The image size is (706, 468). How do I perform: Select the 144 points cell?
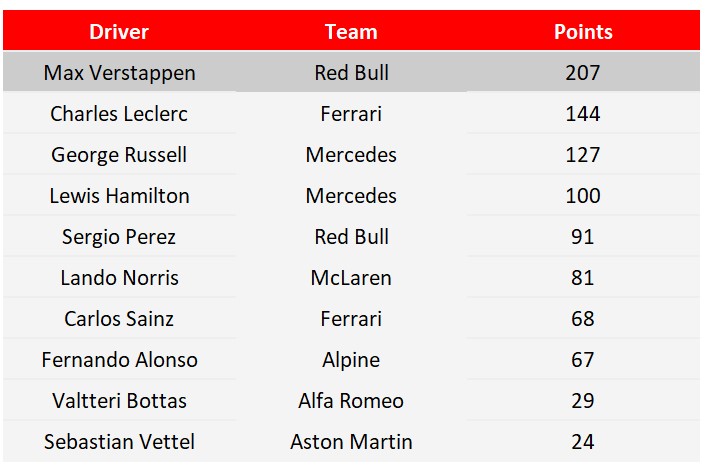tap(583, 114)
